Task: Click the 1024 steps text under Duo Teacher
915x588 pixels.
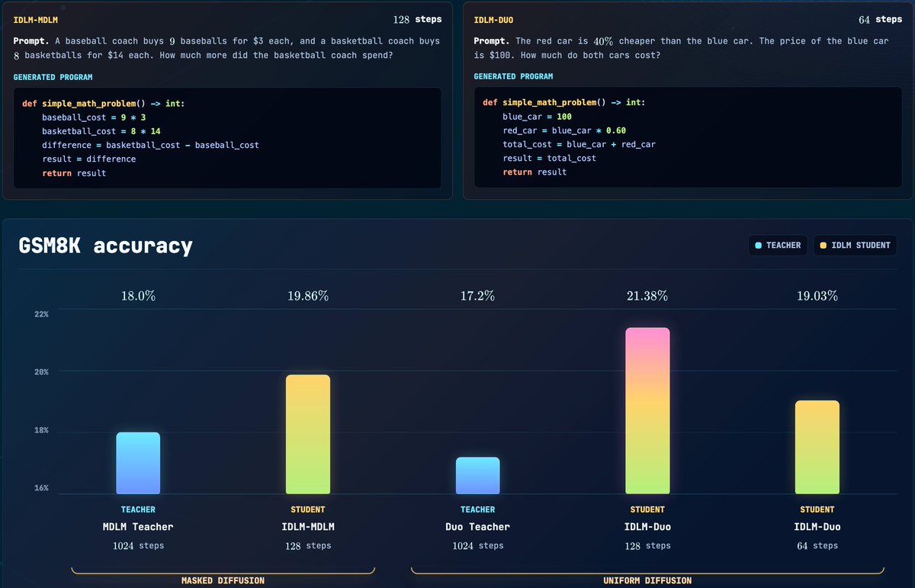Action: click(477, 546)
